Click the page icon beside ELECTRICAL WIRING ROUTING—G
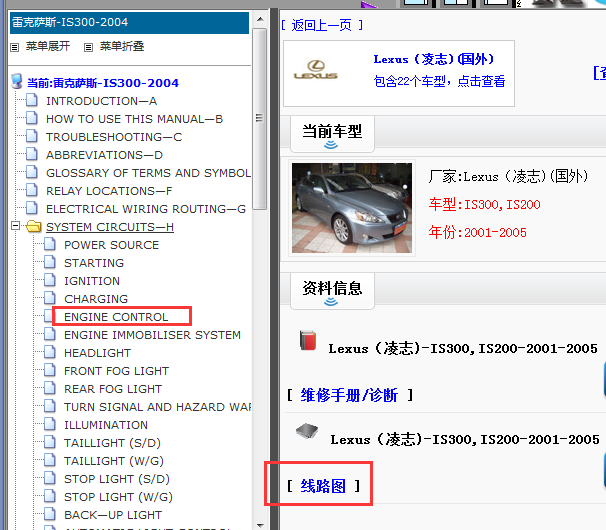 pyautogui.click(x=32, y=208)
